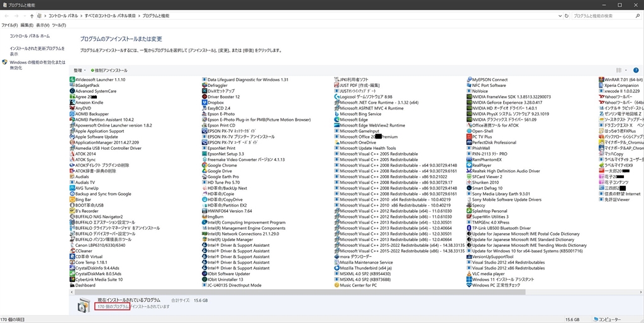Viewport: 644px width, 323px height.
Task: Select 4Videosoft Launcher 1.1.10 entry
Action: tap(97, 80)
